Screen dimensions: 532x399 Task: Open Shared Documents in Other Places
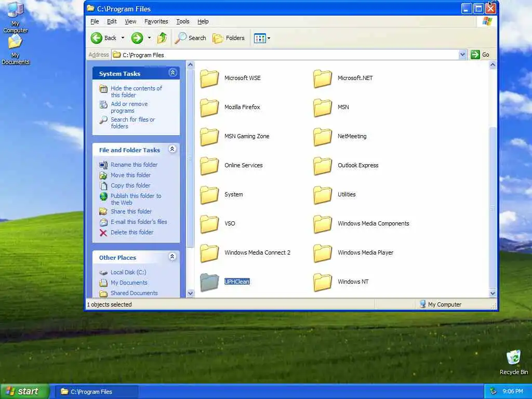(134, 293)
